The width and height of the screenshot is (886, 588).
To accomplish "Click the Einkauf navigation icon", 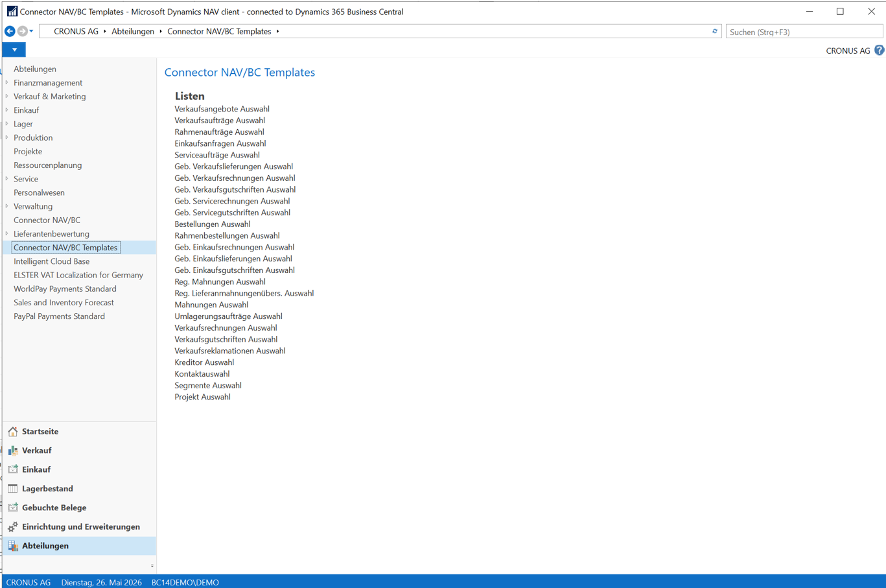I will point(13,469).
